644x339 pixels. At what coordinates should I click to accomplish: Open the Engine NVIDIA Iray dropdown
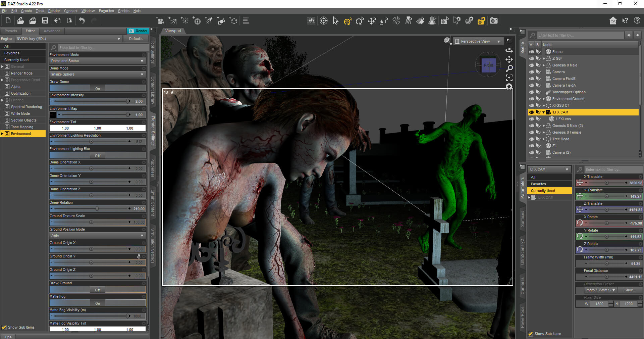69,39
